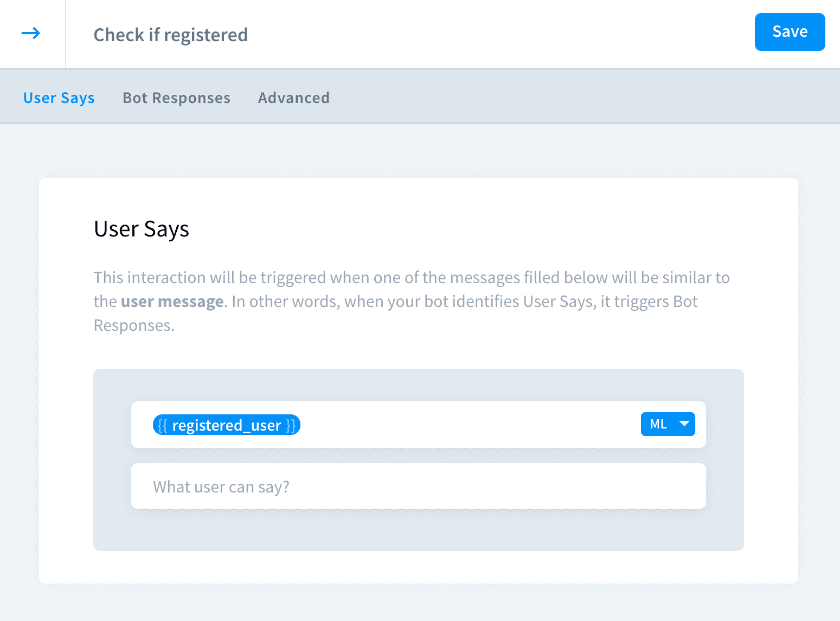The image size is (840, 621).
Task: Click the word 'Responses.' ending the description
Action: tap(134, 325)
